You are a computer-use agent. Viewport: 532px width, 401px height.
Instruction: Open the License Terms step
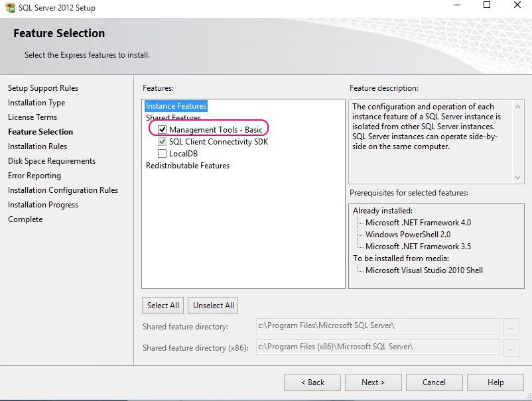tap(33, 117)
